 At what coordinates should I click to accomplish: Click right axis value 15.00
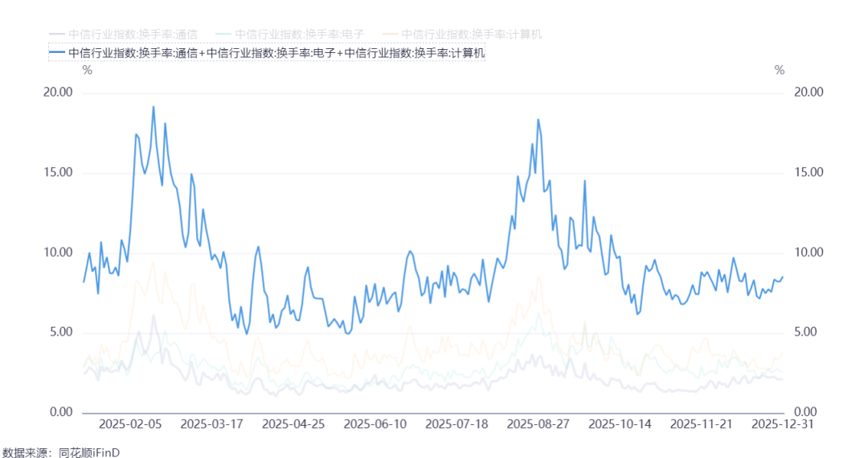[809, 173]
